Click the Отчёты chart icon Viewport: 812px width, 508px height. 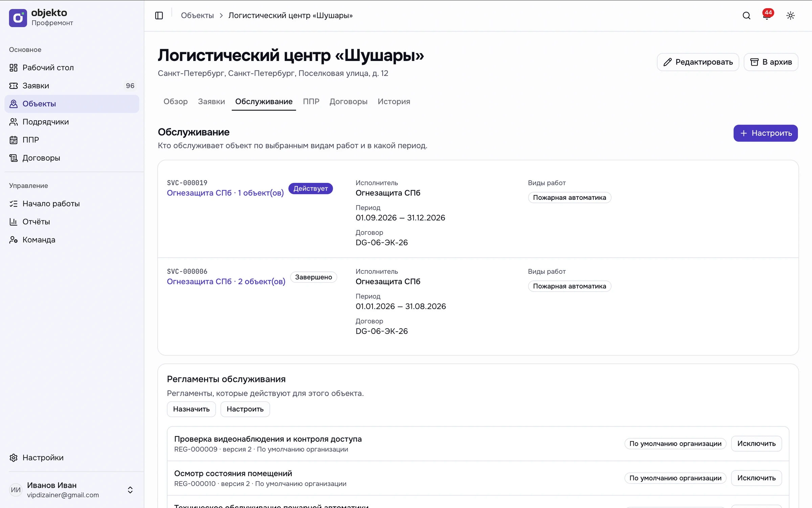tap(14, 222)
